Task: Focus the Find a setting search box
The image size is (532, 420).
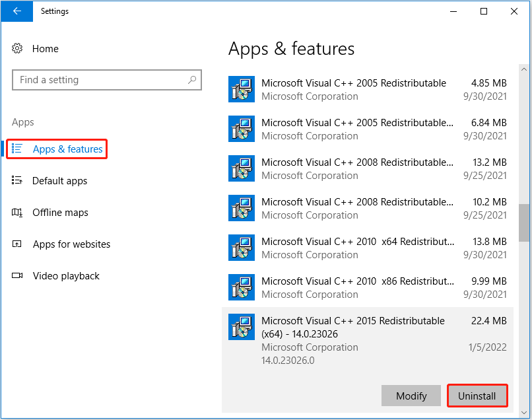Action: 107,80
